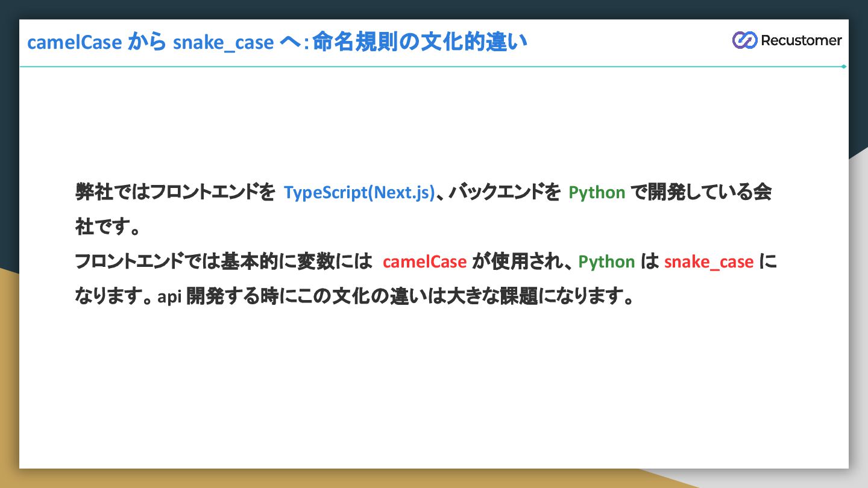Click the text 弊社ではフロントエンドを
Image resolution: width=868 pixels, height=488 pixels.
pos(175,193)
